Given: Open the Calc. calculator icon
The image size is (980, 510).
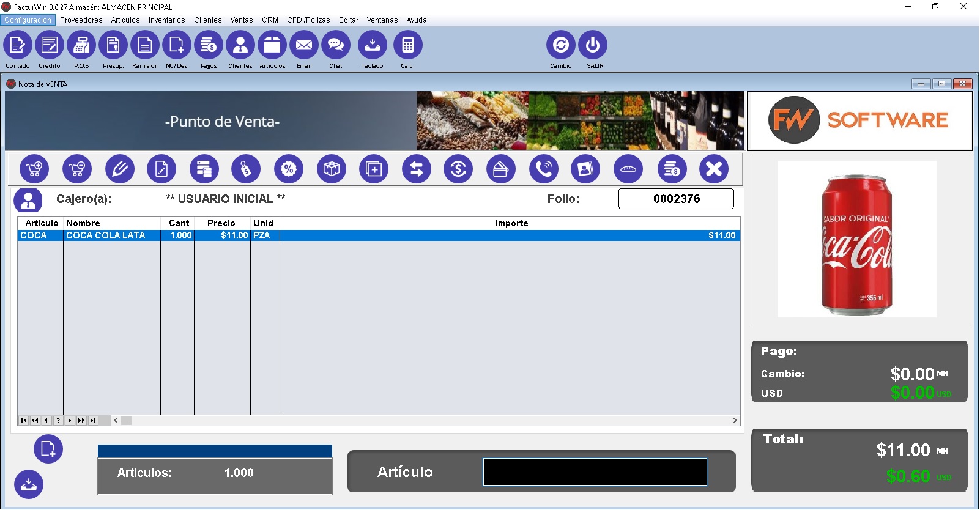Looking at the screenshot, I should [408, 45].
